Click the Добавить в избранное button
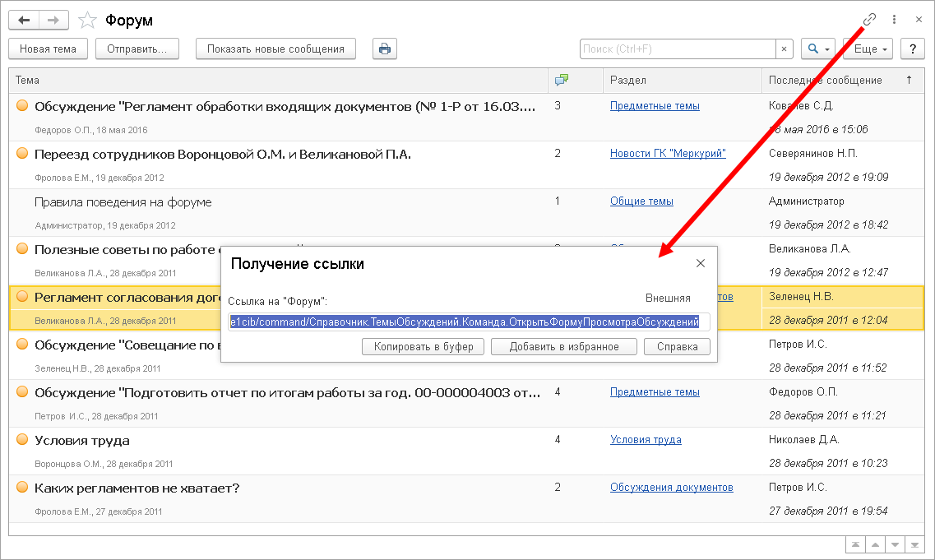Screen dimensions: 935x560 click(x=564, y=346)
